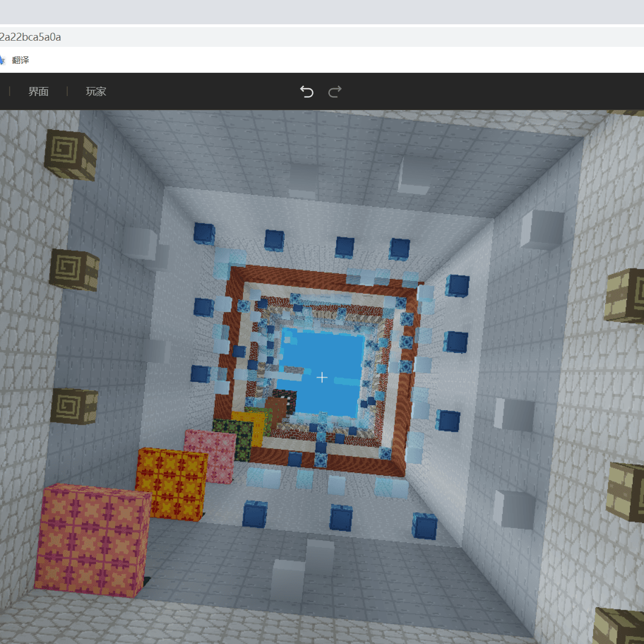The height and width of the screenshot is (644, 644).
Task: Click the translate bookmark icon
Action: click(2, 60)
